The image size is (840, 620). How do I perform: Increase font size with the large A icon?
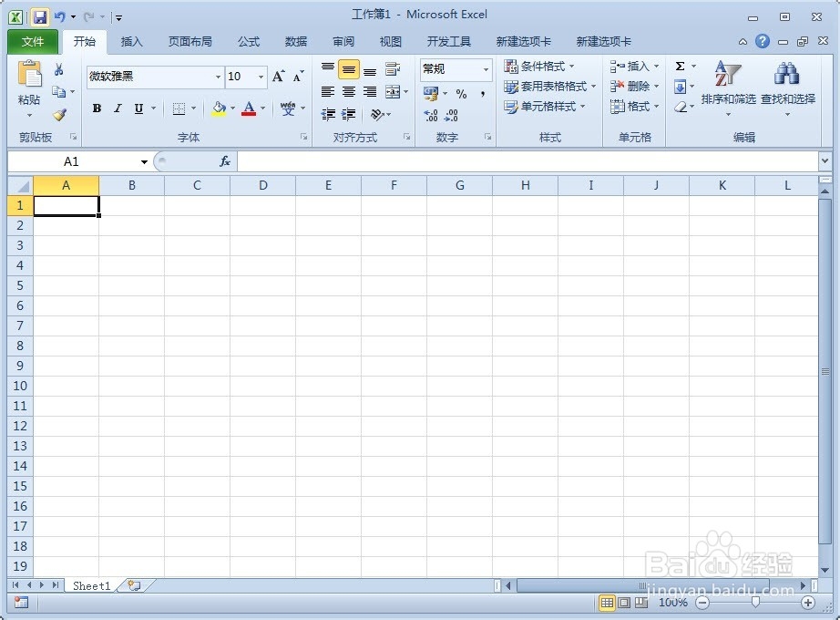[x=278, y=77]
